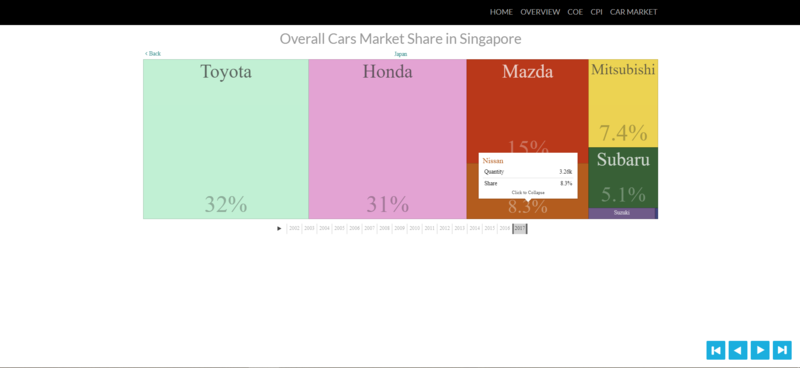Open the HOME navigation item
This screenshot has height=368, width=800.
point(501,12)
